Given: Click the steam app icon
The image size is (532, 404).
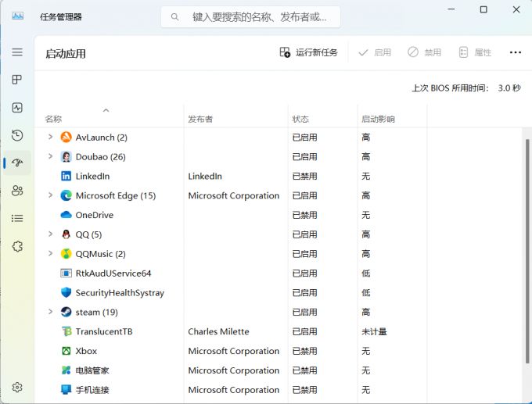Looking at the screenshot, I should (x=66, y=312).
